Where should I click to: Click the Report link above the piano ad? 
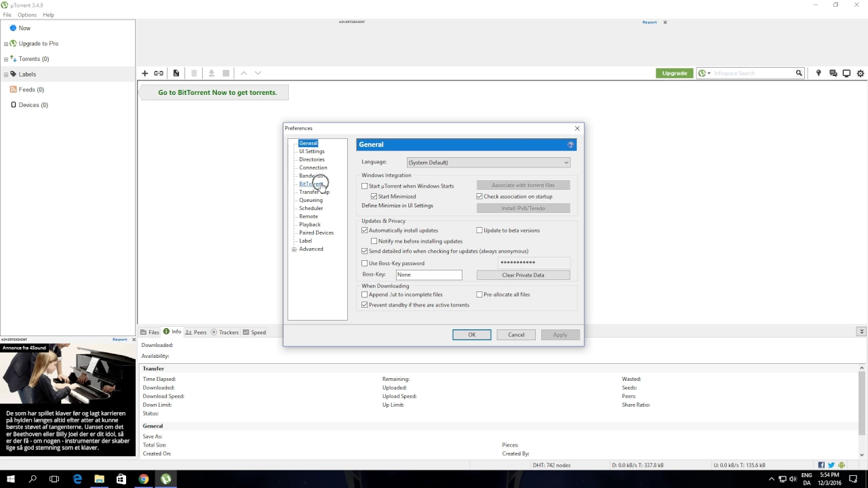[x=119, y=340]
